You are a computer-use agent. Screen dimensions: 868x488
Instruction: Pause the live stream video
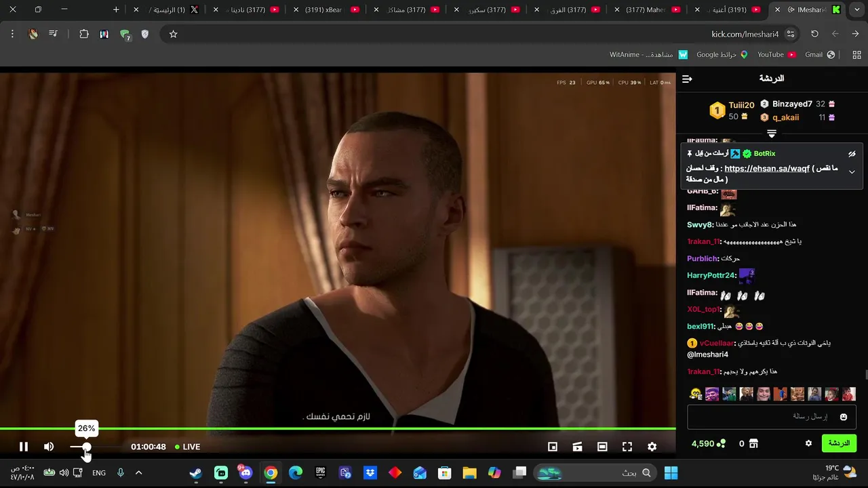(x=24, y=447)
